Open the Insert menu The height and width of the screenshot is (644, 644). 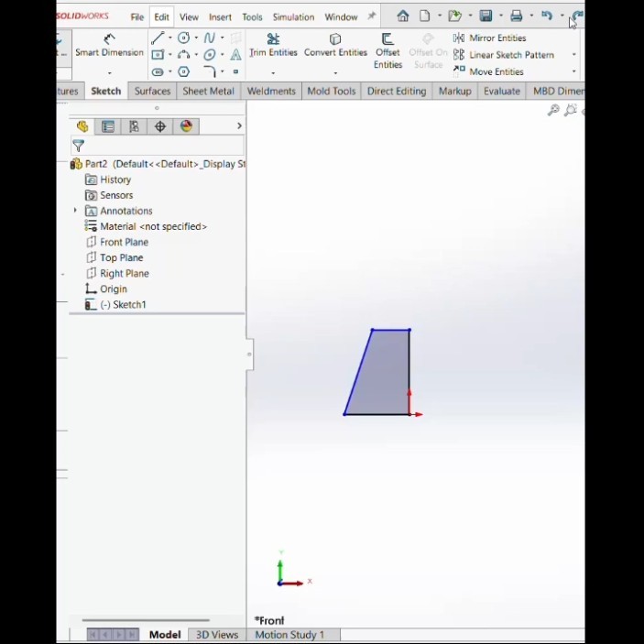pyautogui.click(x=220, y=17)
